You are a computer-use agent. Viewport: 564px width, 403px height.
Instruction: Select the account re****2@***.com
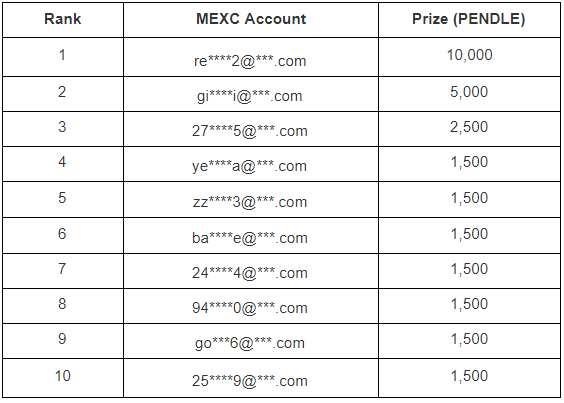coord(250,61)
